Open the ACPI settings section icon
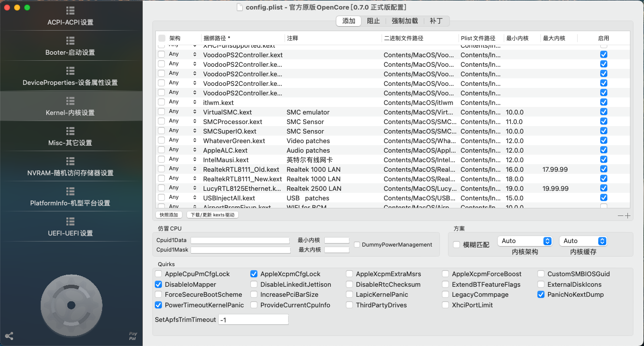 tap(70, 11)
